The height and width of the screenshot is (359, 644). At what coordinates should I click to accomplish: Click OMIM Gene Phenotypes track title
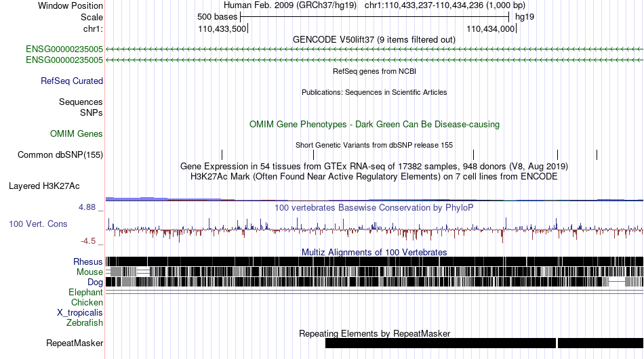[x=374, y=125]
